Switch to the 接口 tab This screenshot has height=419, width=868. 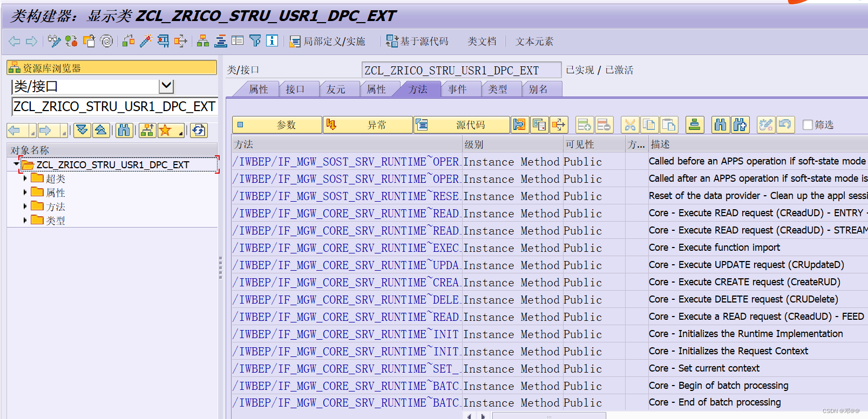295,90
